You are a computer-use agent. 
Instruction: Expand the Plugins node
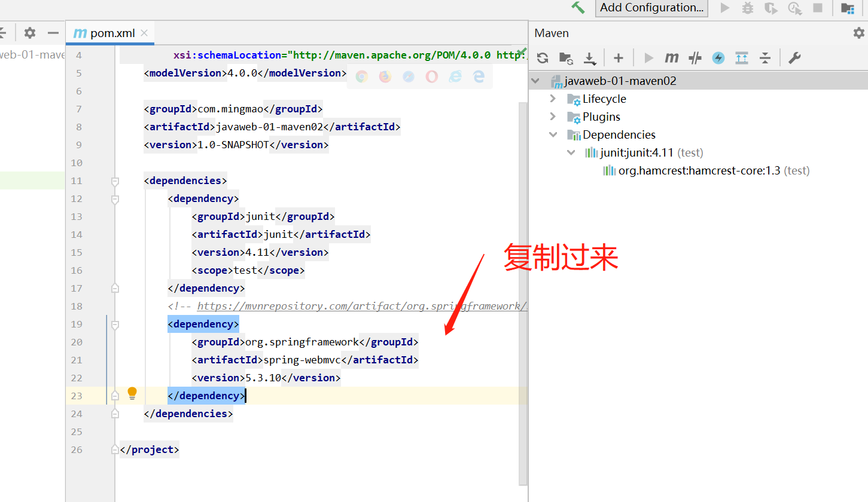pyautogui.click(x=553, y=117)
